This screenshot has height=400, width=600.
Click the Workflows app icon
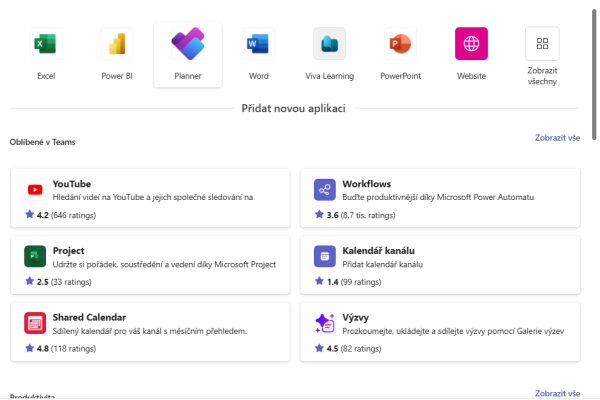coord(324,189)
